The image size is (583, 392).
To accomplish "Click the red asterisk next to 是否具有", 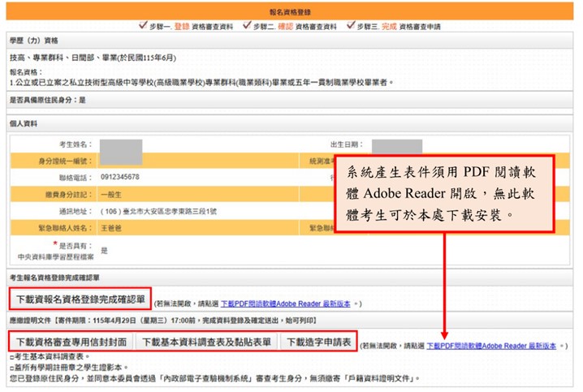I will point(55,243).
